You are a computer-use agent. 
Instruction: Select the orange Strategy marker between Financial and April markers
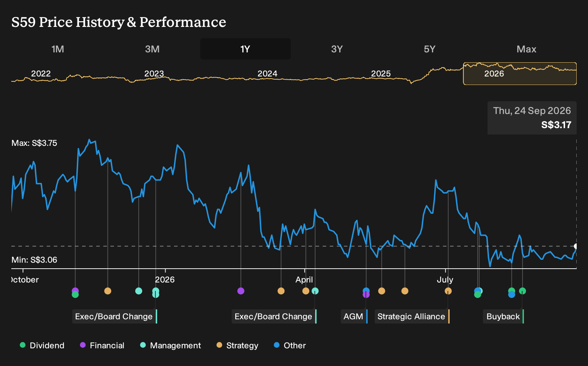[281, 291]
